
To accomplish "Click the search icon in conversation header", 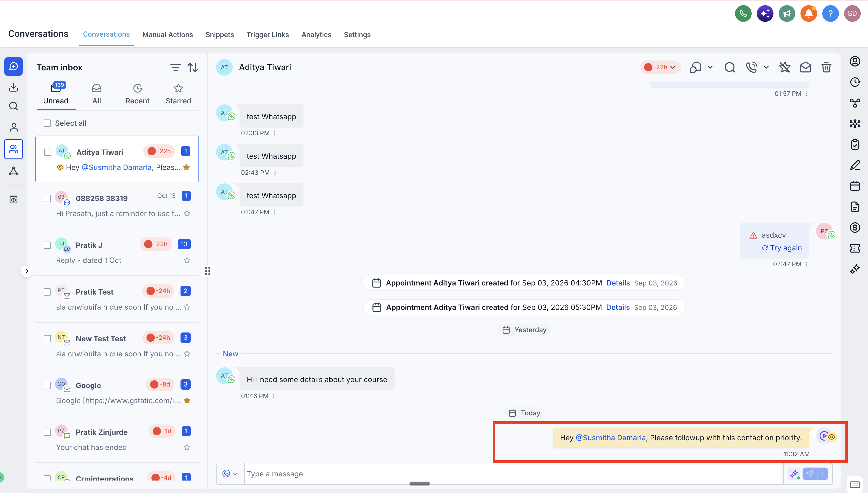I will pos(730,67).
